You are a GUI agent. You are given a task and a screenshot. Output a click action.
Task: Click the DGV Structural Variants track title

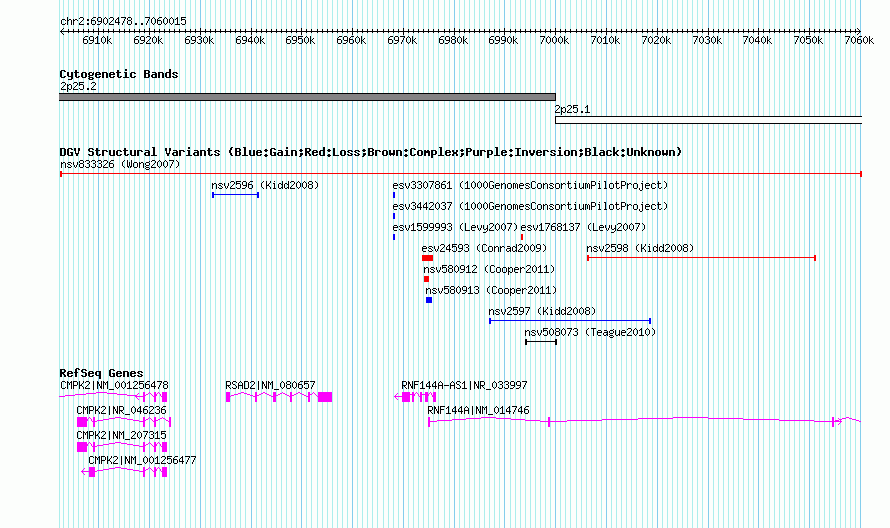[x=371, y=152]
